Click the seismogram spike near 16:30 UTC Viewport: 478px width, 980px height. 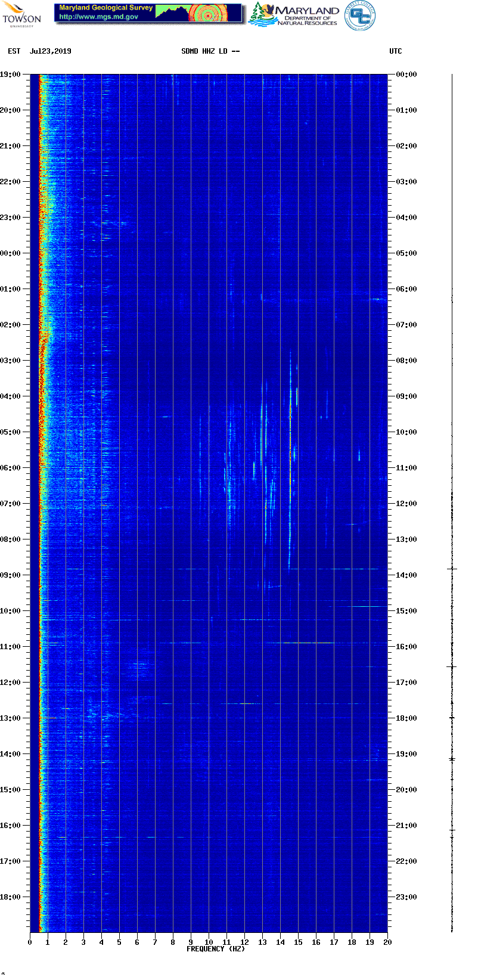pyautogui.click(x=452, y=666)
